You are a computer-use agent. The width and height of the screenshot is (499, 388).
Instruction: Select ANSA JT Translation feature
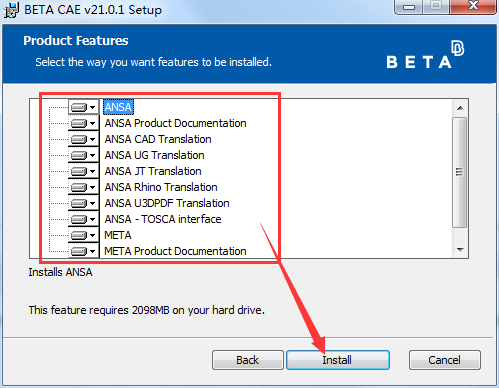coord(153,171)
